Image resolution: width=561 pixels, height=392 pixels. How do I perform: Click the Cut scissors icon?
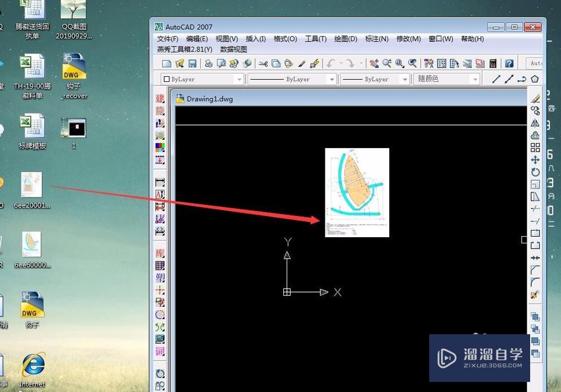[x=263, y=64]
